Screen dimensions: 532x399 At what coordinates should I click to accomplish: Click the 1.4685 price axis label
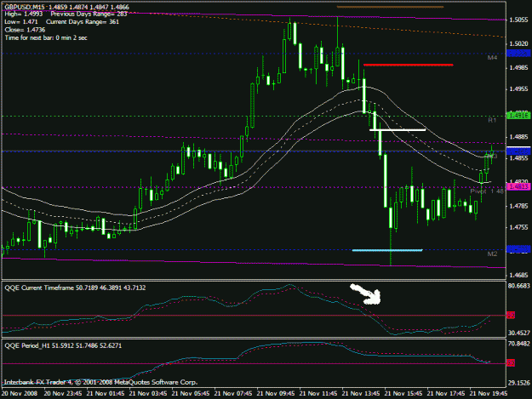click(518, 275)
